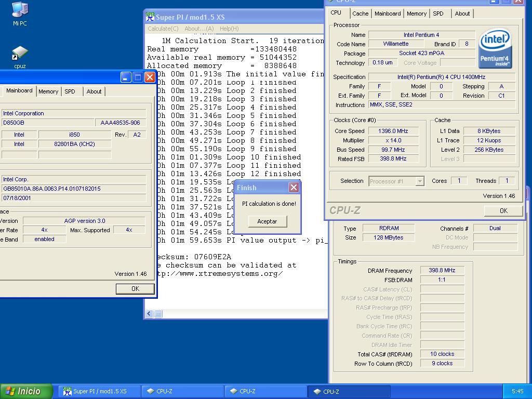Close the Finish dialog

tap(294, 187)
